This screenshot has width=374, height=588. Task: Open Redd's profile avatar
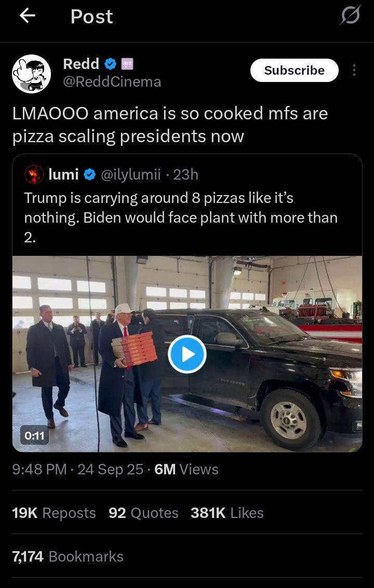[31, 74]
